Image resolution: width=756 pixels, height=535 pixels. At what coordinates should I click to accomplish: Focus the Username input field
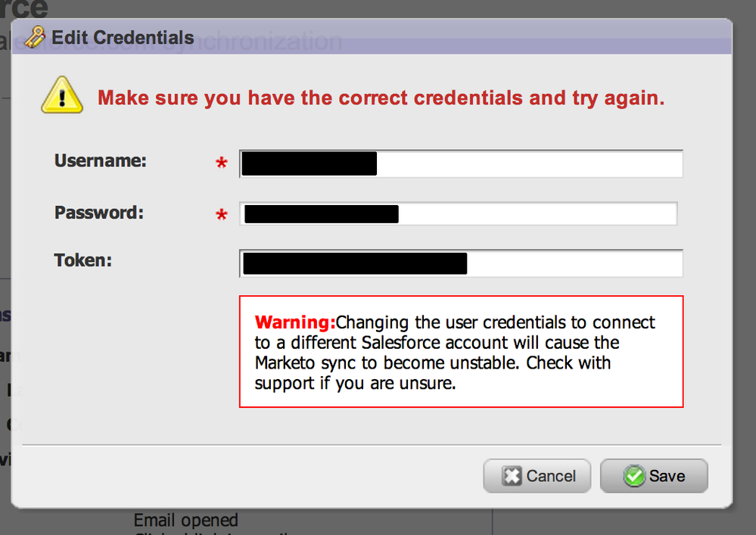(528, 164)
